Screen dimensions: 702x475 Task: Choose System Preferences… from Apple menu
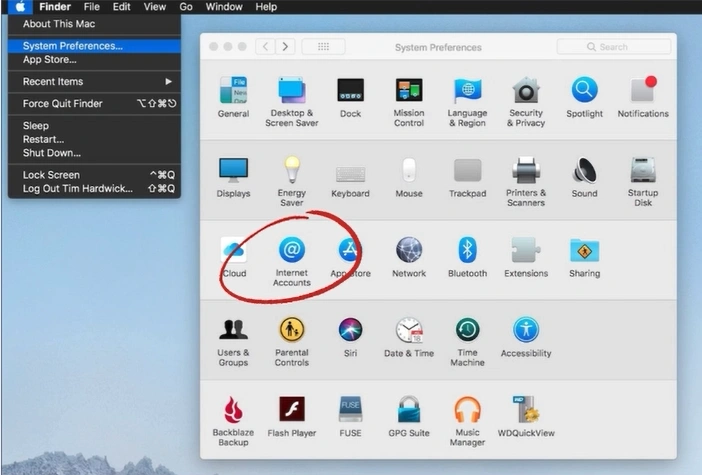pos(94,46)
